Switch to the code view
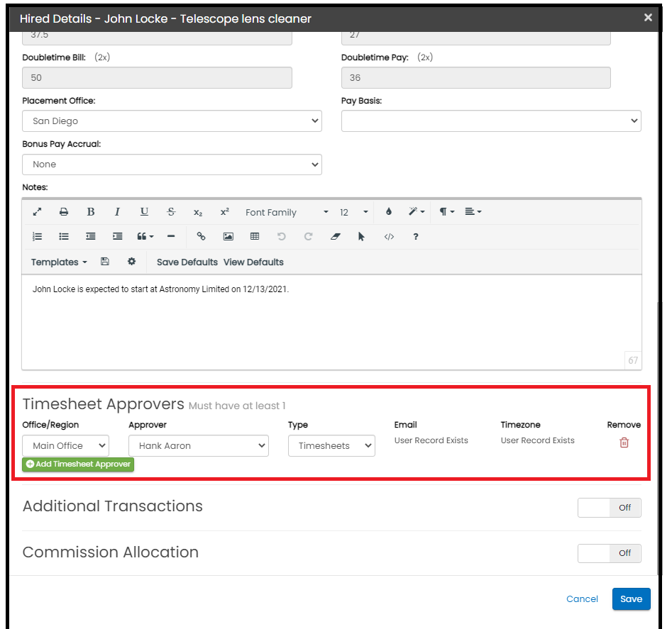Viewport: 672px width, 629px height. [x=389, y=237]
